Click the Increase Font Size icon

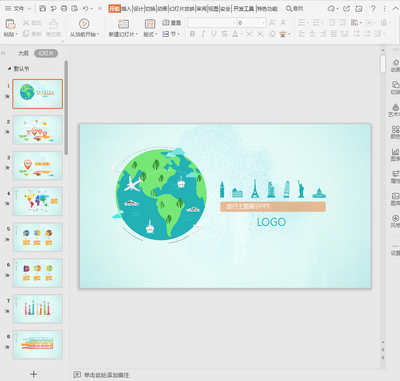pyautogui.click(x=272, y=23)
